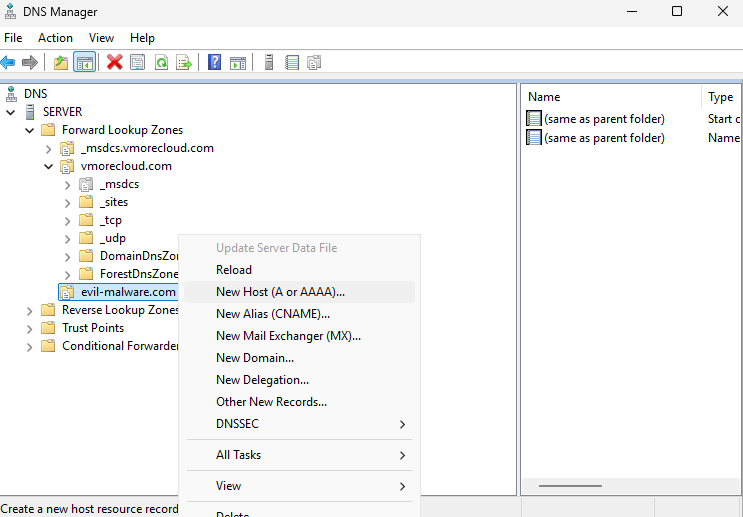The width and height of the screenshot is (743, 517).
Task: Click the _sites folder icon
Action: coord(86,202)
